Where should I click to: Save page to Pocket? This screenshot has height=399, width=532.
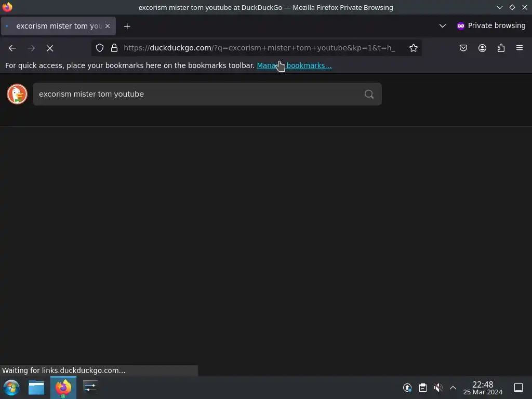click(463, 48)
